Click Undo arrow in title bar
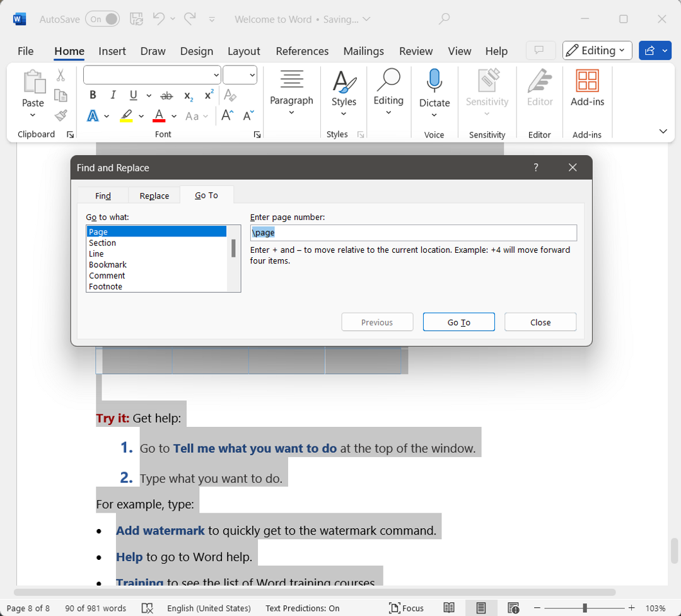 tap(158, 19)
